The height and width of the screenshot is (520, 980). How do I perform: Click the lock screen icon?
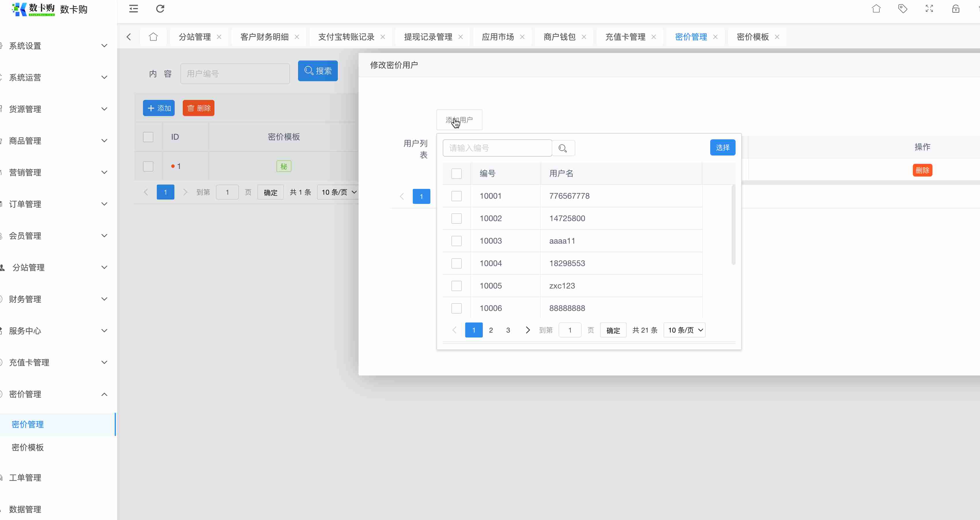pyautogui.click(x=956, y=9)
